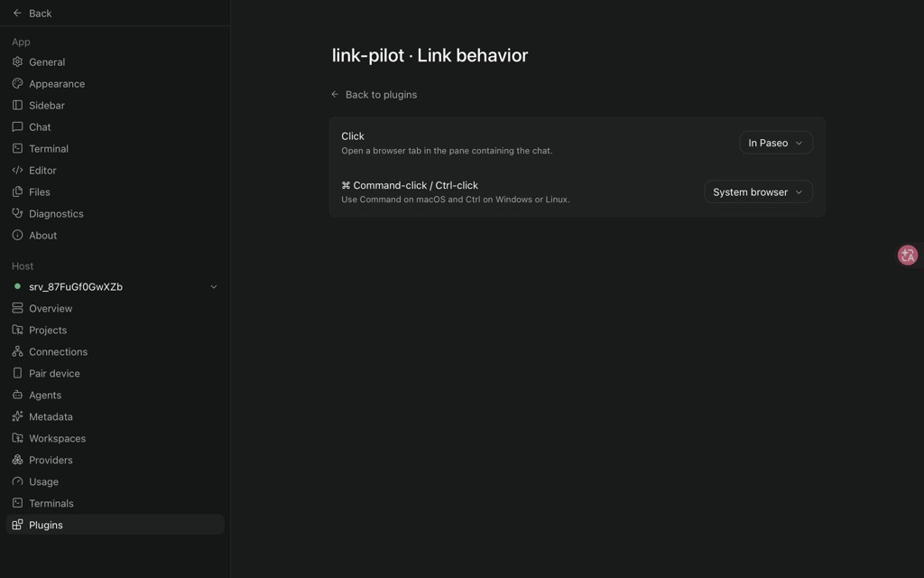Viewport: 924px width, 578px height.
Task: Open the Click behavior In Paseo dropdown
Action: point(775,143)
